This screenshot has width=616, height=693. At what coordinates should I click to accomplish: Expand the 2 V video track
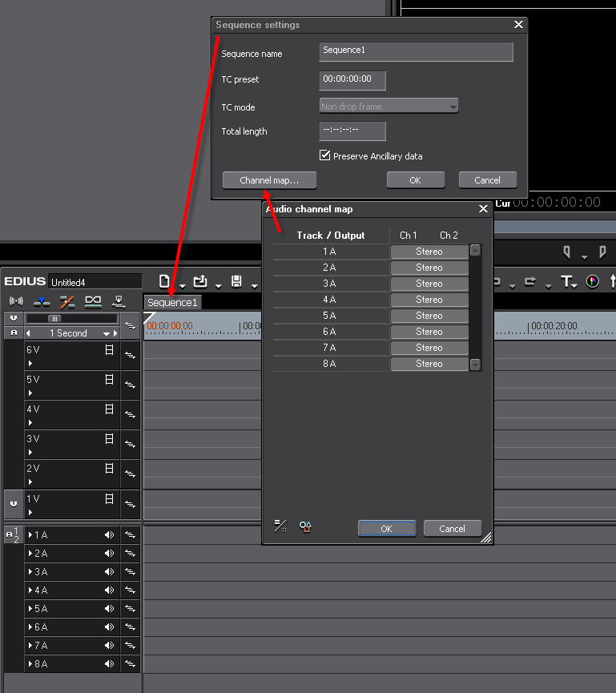[x=30, y=482]
